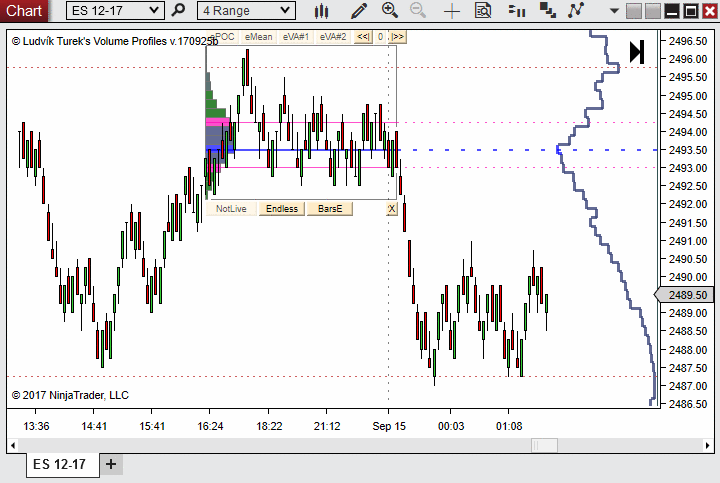This screenshot has width=720, height=483.
Task: Click the horizontal scrollbar right arrow
Action: click(707, 445)
